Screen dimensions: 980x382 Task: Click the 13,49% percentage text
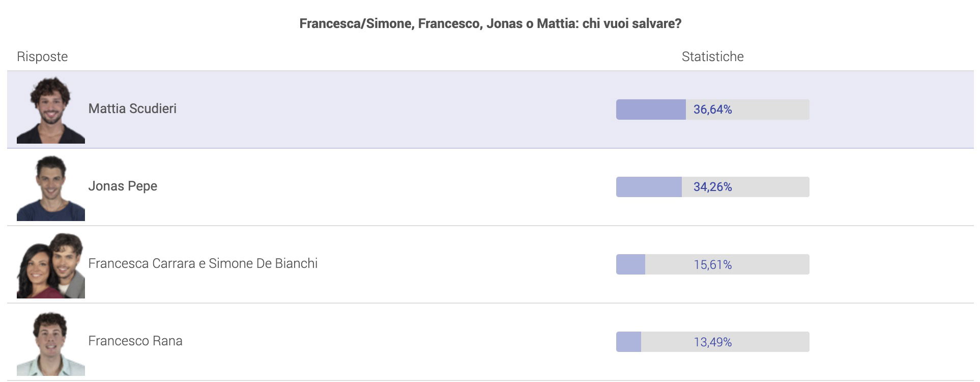712,342
